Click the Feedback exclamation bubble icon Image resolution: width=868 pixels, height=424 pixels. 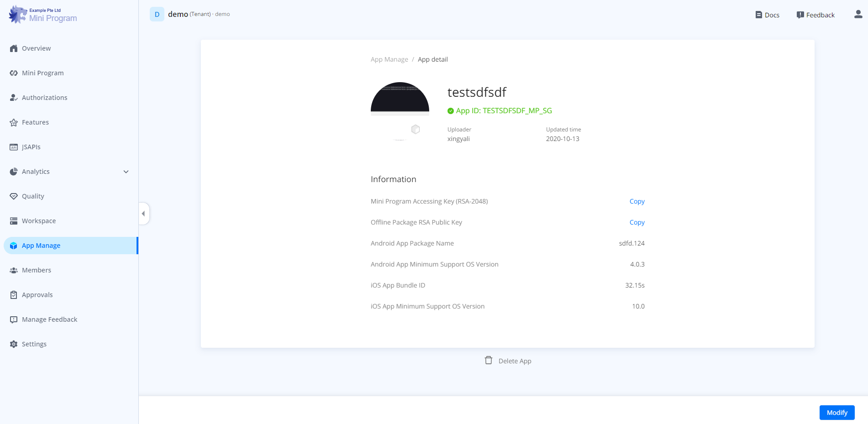point(800,15)
